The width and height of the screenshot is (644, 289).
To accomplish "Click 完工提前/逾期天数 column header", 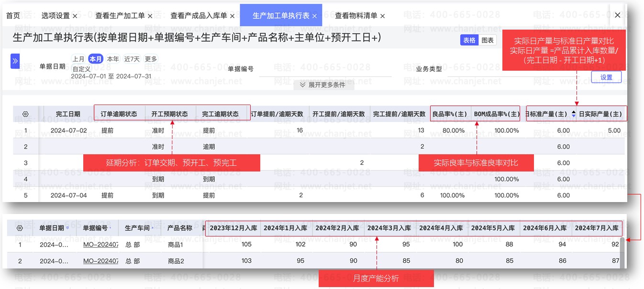I will [400, 114].
